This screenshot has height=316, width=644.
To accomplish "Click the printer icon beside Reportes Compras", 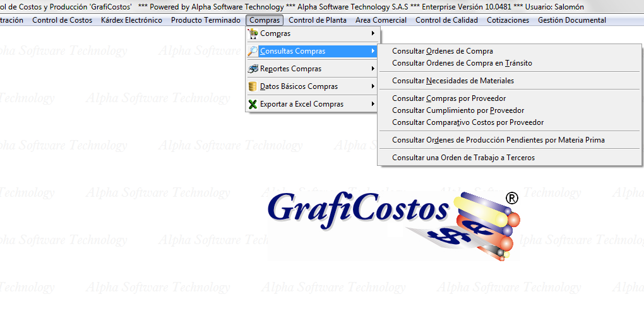I will pos(253,69).
